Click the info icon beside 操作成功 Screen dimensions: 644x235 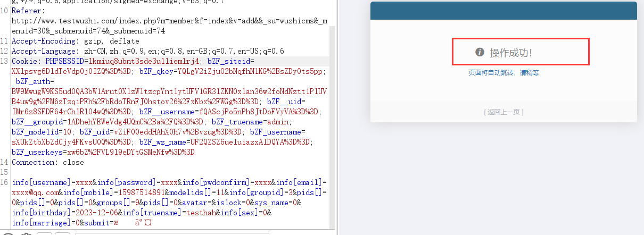click(x=479, y=52)
